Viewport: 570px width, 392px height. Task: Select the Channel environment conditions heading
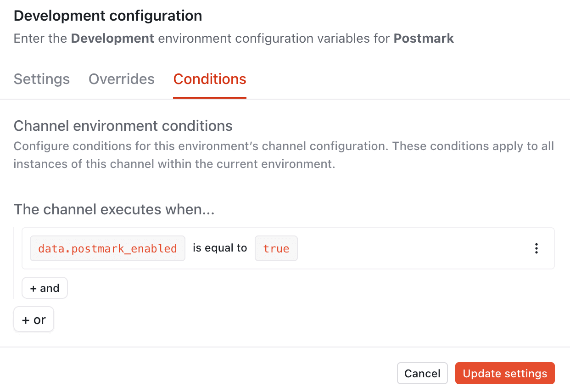pos(123,126)
